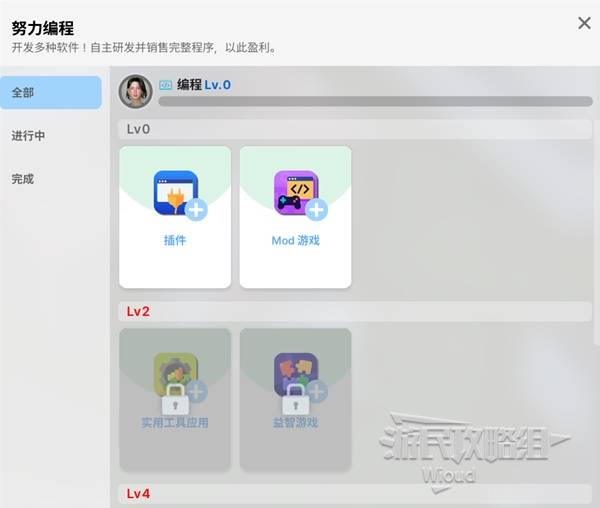
Task: Open the 插件 plugin program icon
Action: 176,193
